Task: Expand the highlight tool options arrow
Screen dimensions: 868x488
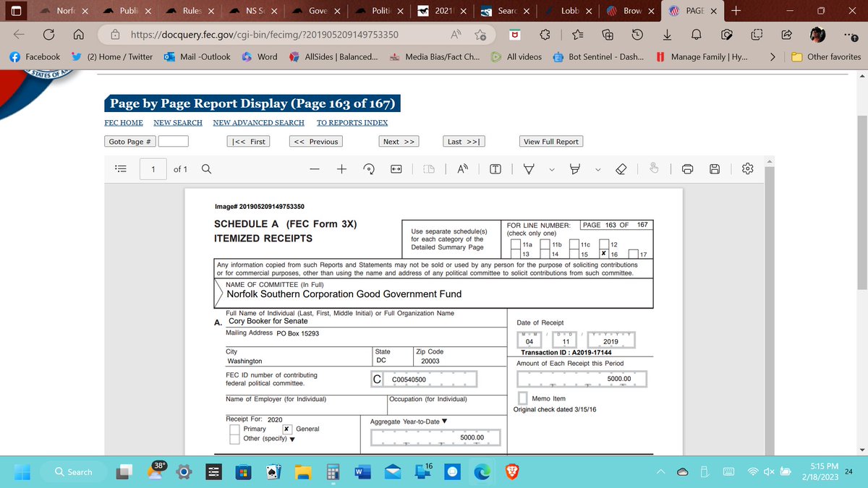Action: click(597, 169)
